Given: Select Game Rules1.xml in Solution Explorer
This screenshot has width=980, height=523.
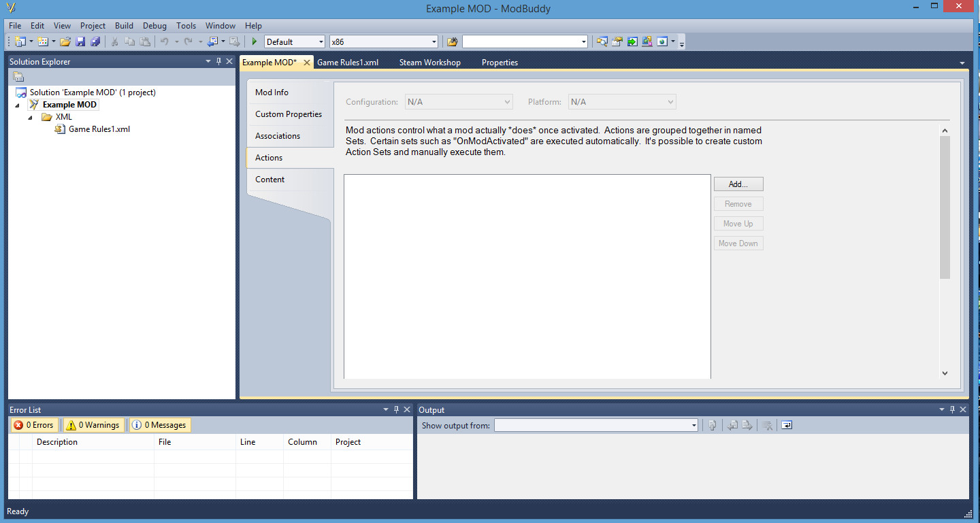Looking at the screenshot, I should pyautogui.click(x=99, y=129).
